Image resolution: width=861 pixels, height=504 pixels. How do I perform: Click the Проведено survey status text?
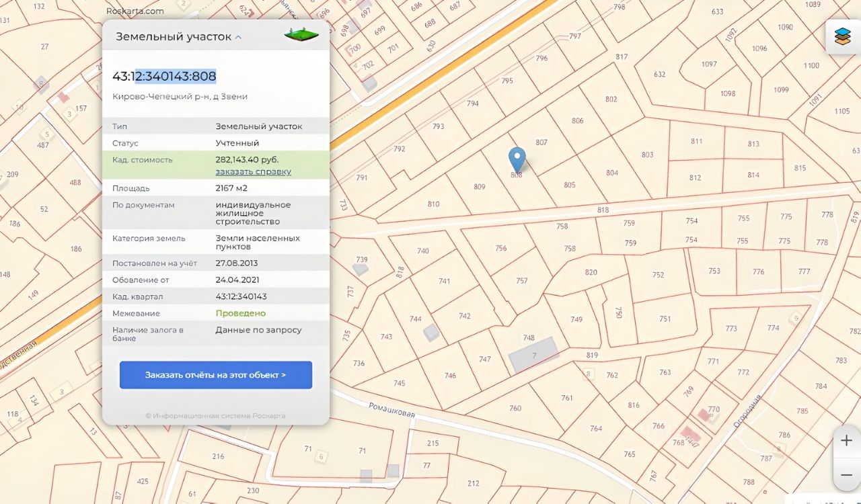click(240, 313)
